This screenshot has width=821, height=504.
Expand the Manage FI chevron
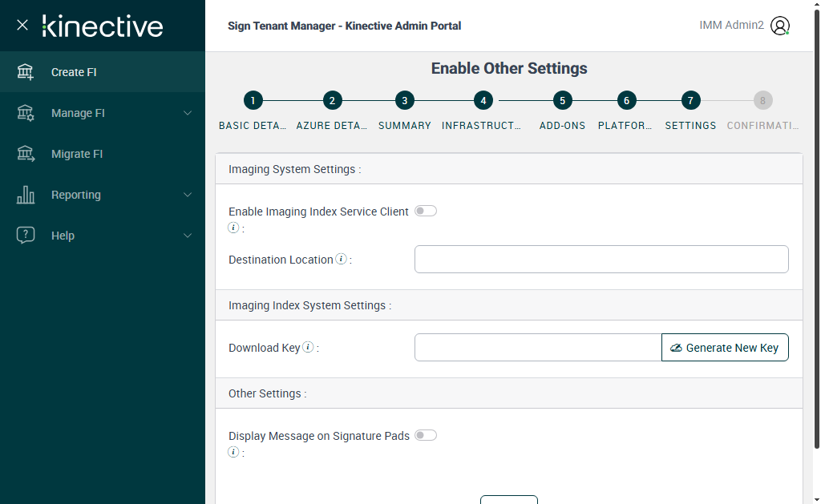[188, 113]
